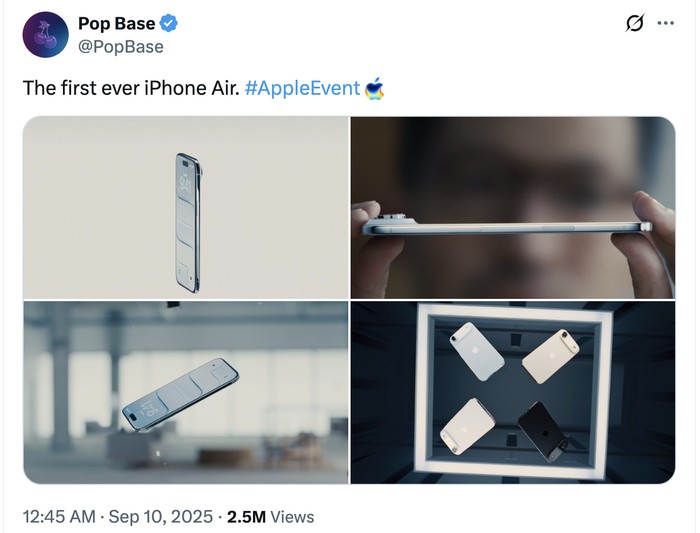This screenshot has width=700, height=533.
Task: Click the Apple logo emoji after hashtag
Action: 375,88
